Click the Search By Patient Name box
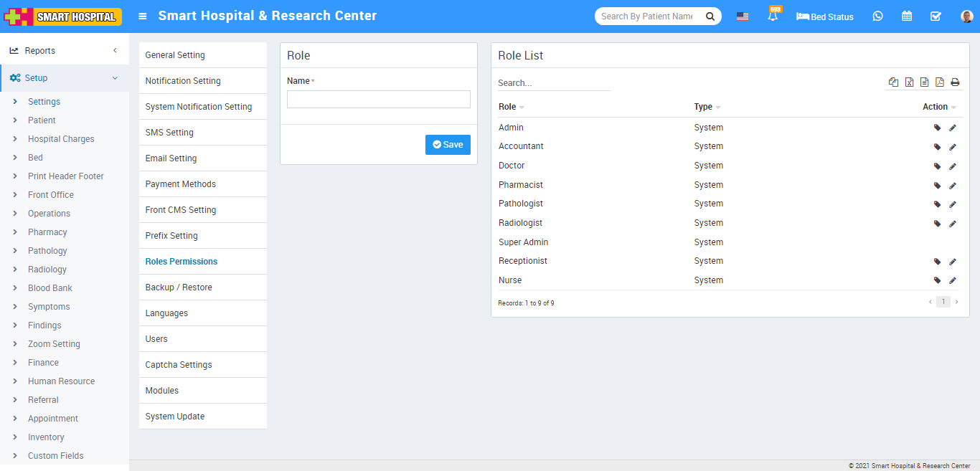 click(647, 16)
